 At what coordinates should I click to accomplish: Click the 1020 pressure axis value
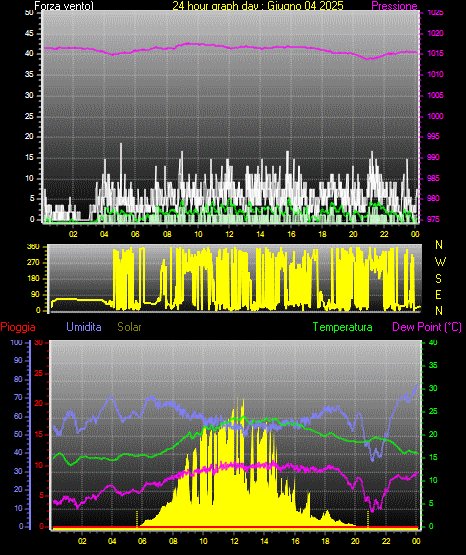click(x=435, y=33)
